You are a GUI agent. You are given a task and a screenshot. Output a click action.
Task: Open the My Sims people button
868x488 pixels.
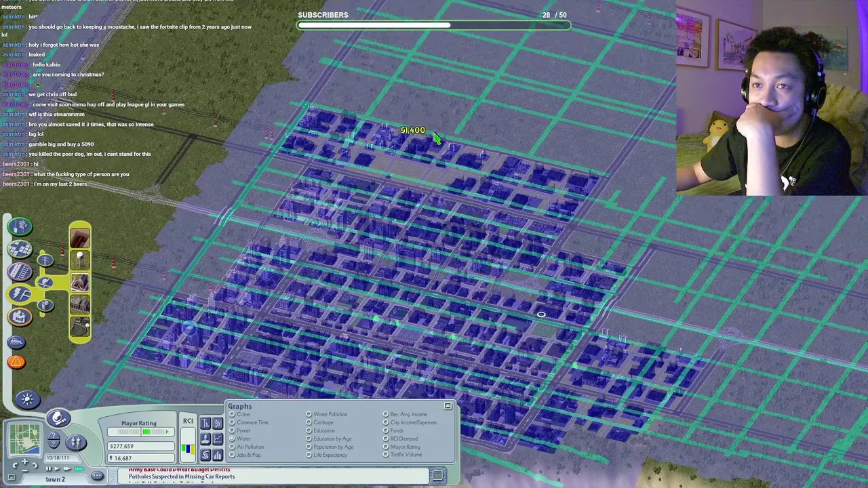point(76,443)
